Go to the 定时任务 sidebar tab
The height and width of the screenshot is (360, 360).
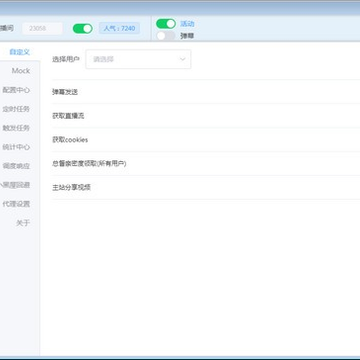(x=17, y=109)
